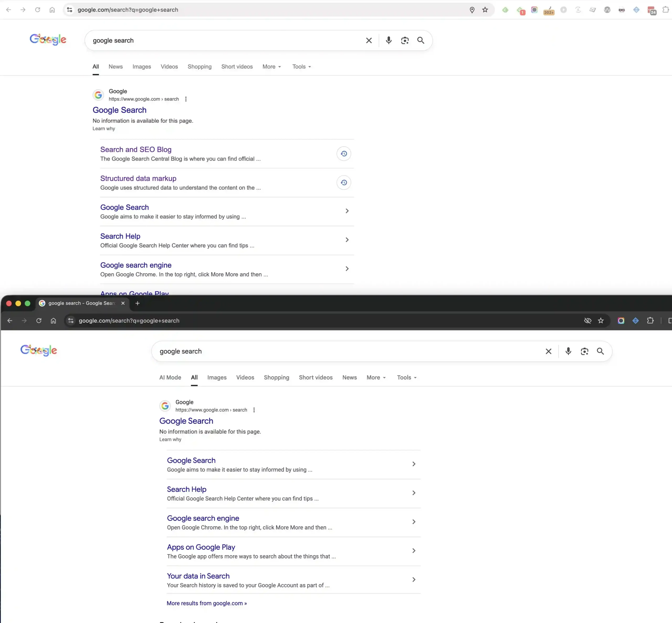Image resolution: width=672 pixels, height=623 pixels.
Task: Toggle the bookmark star in the light address bar
Action: click(485, 10)
